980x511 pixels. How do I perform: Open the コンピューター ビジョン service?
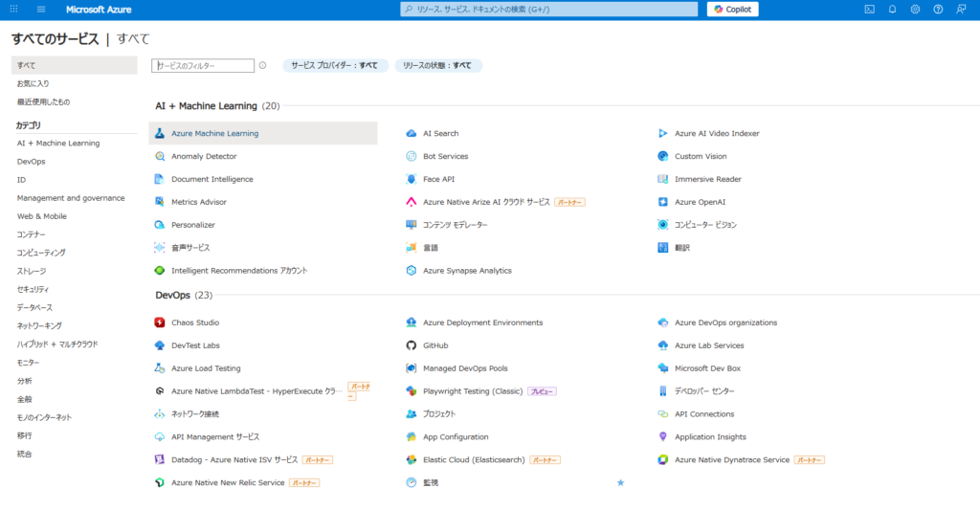[705, 225]
